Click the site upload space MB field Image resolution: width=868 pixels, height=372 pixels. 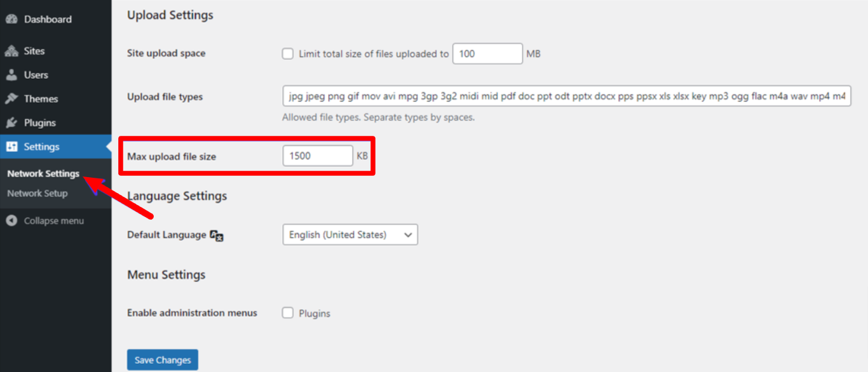(x=487, y=54)
